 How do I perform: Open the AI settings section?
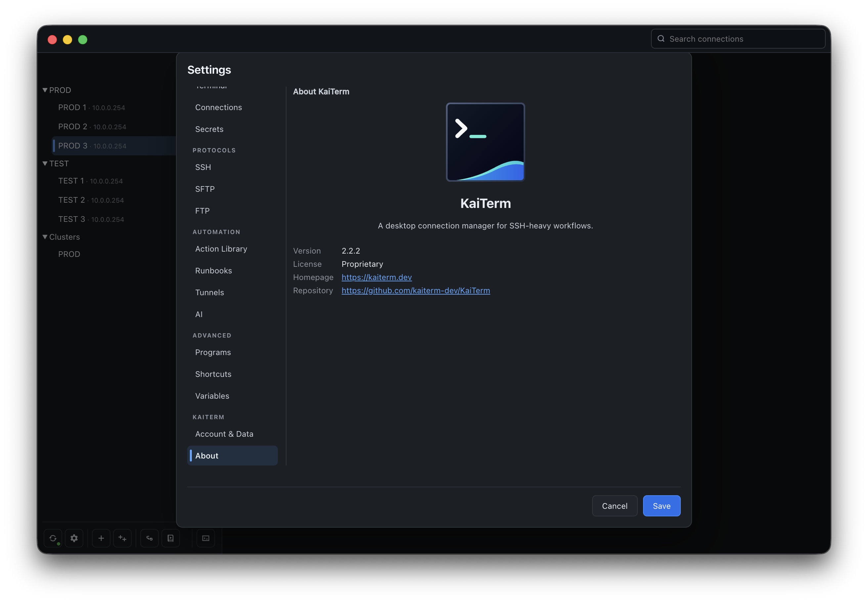[233, 314]
